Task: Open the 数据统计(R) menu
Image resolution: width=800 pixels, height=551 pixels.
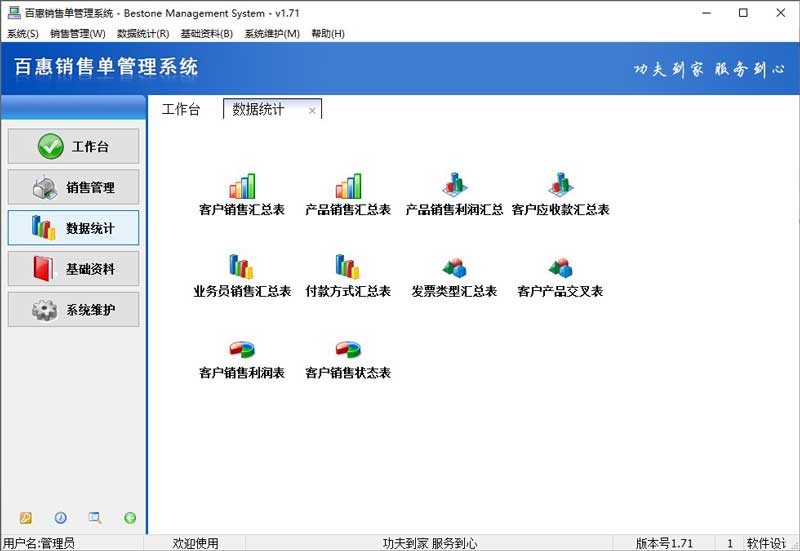Action: click(143, 34)
